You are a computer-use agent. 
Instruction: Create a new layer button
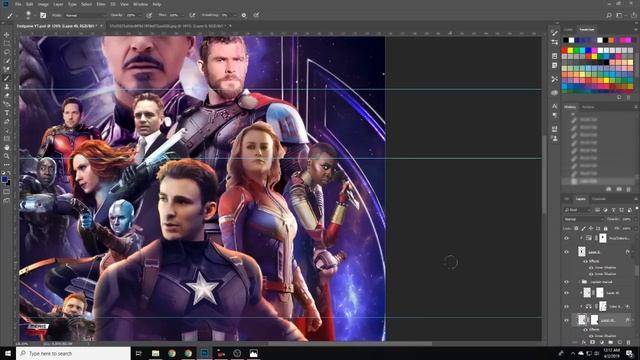click(620, 342)
